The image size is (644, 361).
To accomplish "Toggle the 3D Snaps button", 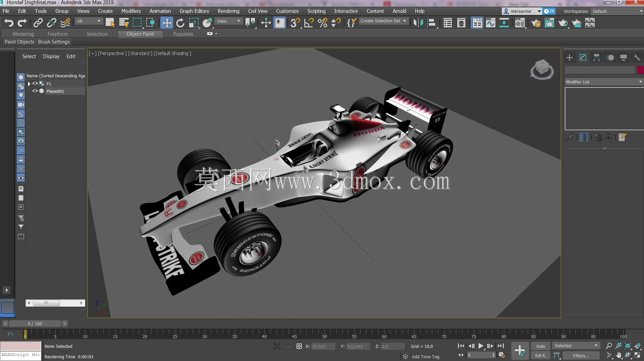I will point(295,23).
